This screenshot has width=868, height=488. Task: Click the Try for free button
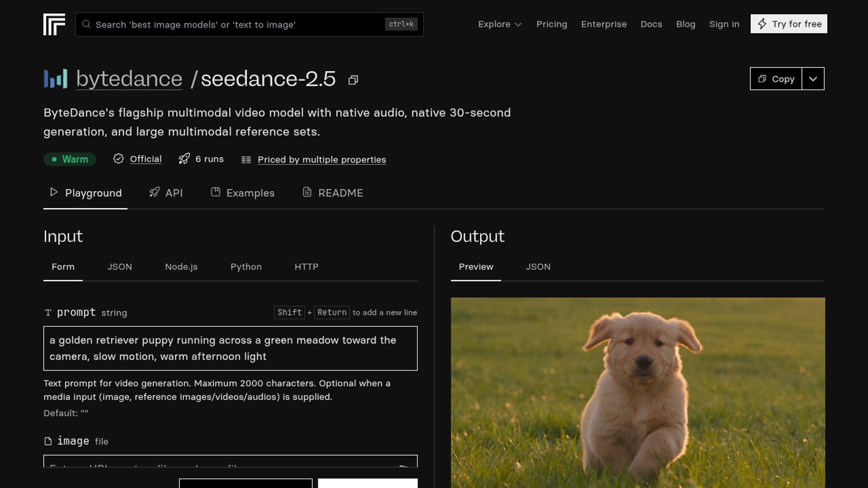pyautogui.click(x=789, y=24)
